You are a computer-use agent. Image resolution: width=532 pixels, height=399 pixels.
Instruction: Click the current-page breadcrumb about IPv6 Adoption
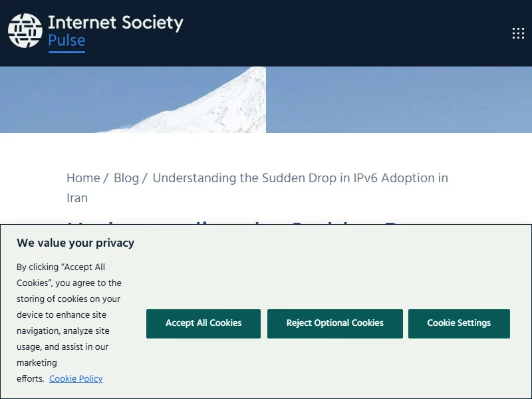tap(300, 178)
